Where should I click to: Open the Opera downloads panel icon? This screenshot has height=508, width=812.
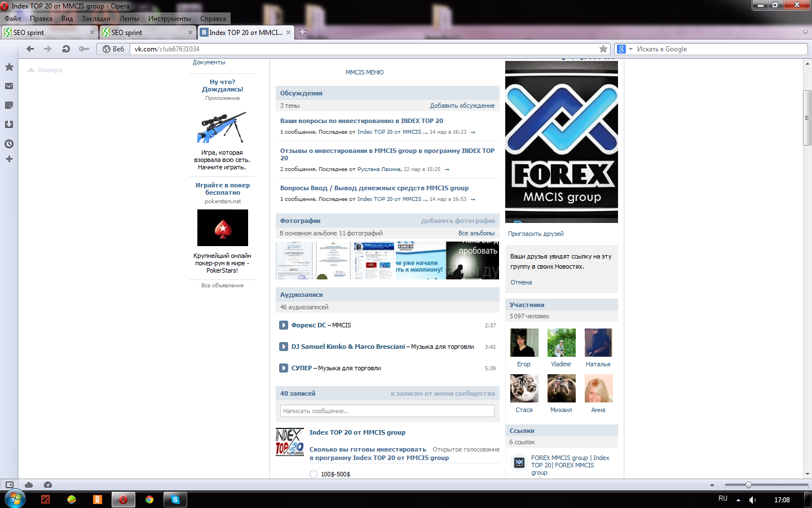[x=9, y=125]
